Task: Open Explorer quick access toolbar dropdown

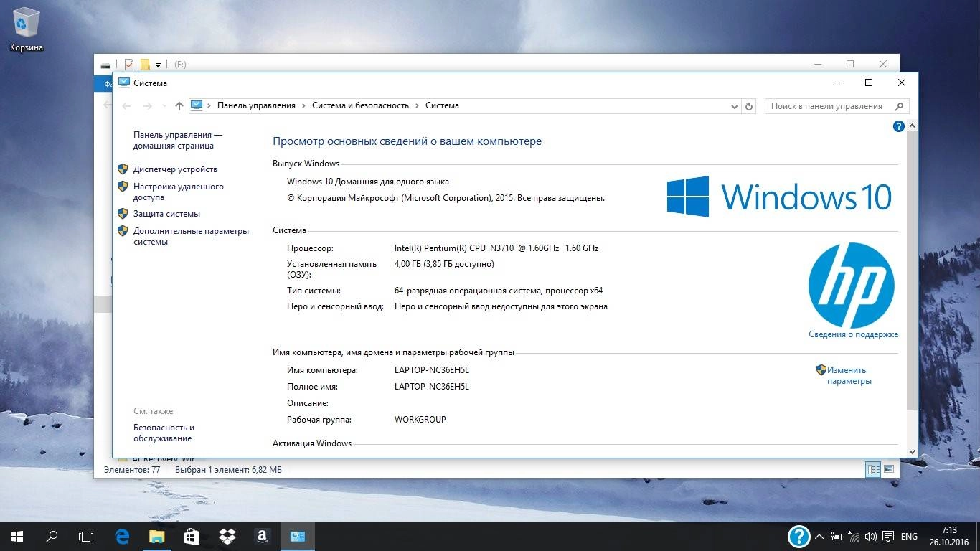Action: pyautogui.click(x=159, y=65)
